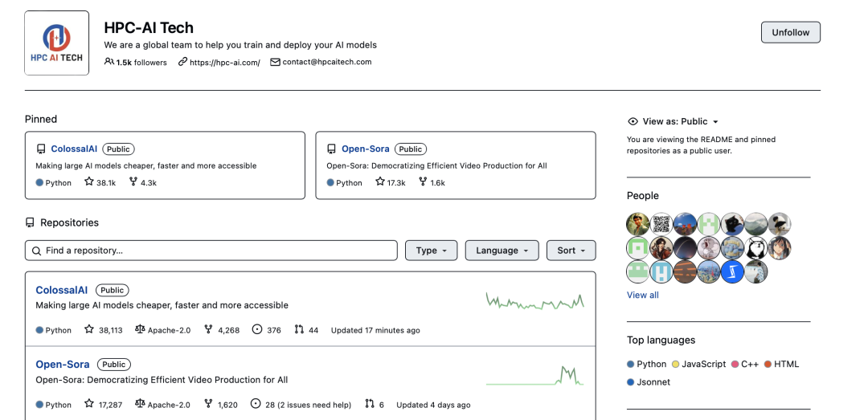The image size is (868, 420).
Task: Expand the Language filter dropdown
Action: click(502, 251)
